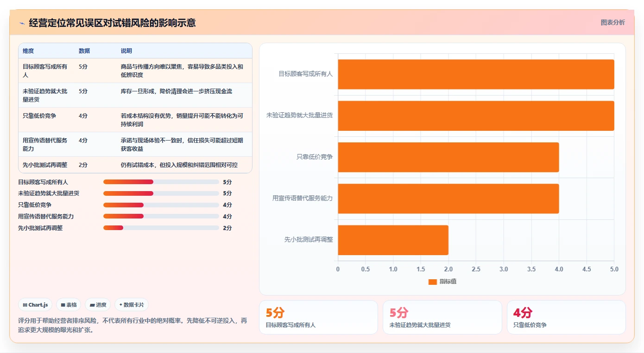Click the 未验证趋势就大批量进货 progress bar

coord(161,193)
